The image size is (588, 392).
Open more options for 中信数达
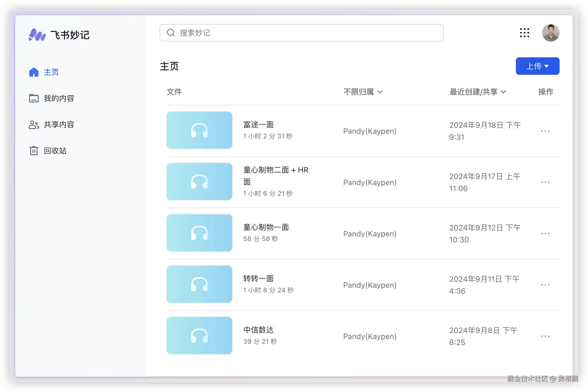click(x=545, y=336)
